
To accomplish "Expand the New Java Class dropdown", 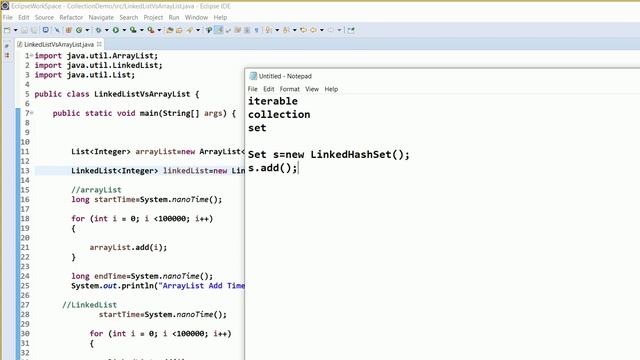I will (x=87, y=30).
